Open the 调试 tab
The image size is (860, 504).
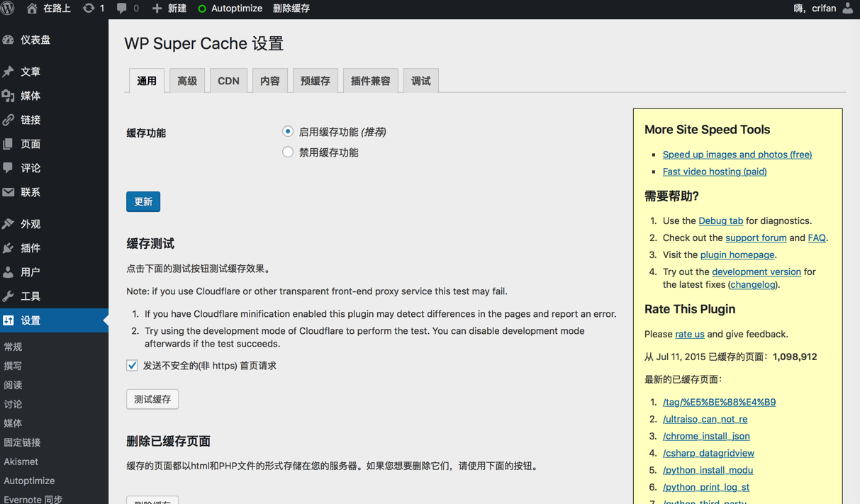(421, 81)
